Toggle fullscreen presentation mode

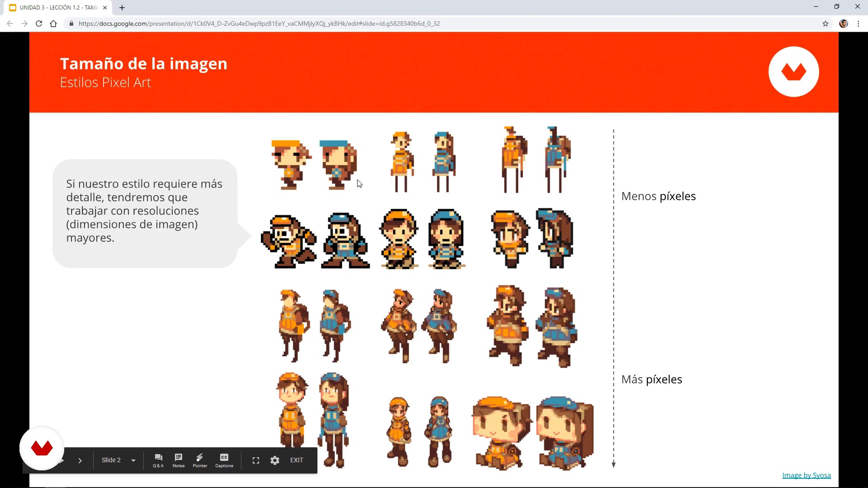tap(256, 460)
